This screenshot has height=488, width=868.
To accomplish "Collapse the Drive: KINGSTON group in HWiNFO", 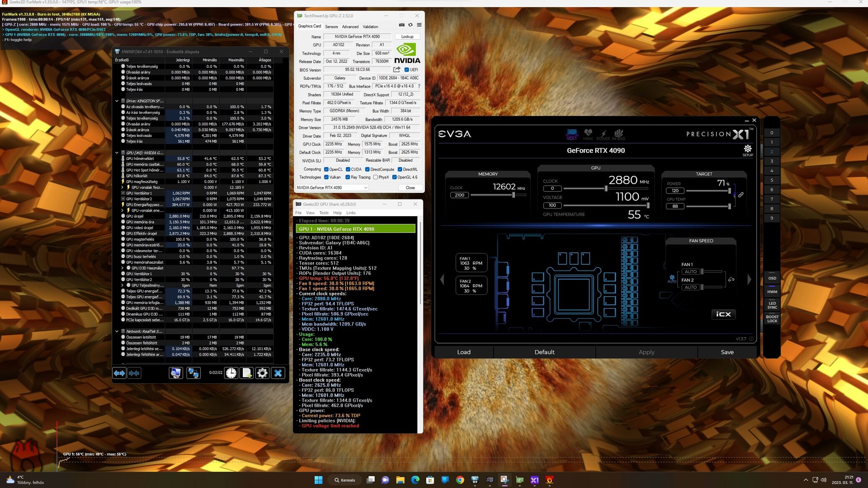I will coord(117,101).
